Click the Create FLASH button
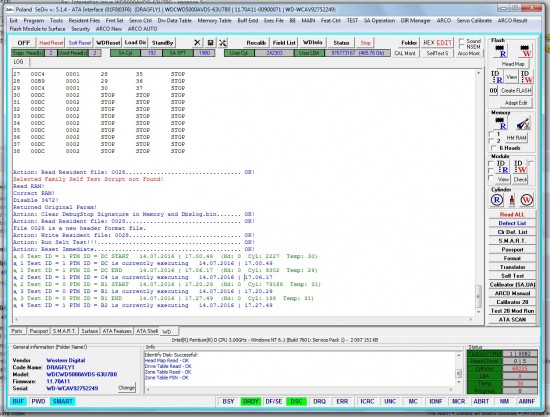550x417 pixels. click(516, 90)
